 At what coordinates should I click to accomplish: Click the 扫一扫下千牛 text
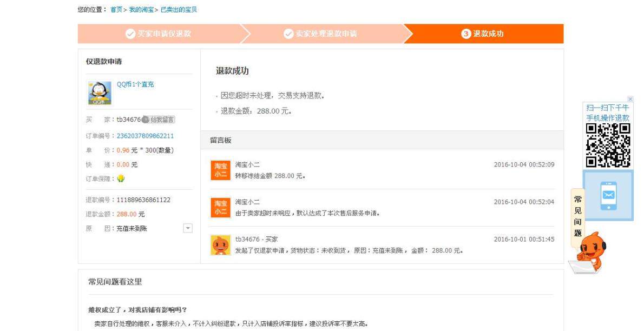(x=608, y=108)
